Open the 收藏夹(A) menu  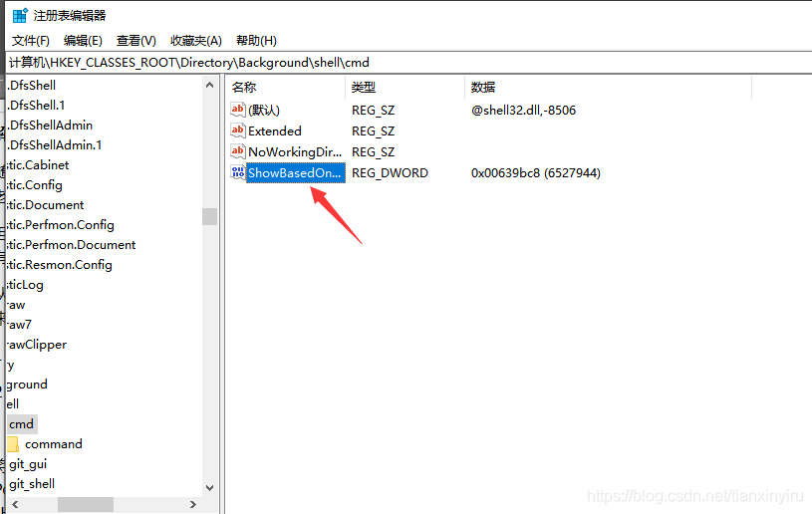[x=196, y=41]
